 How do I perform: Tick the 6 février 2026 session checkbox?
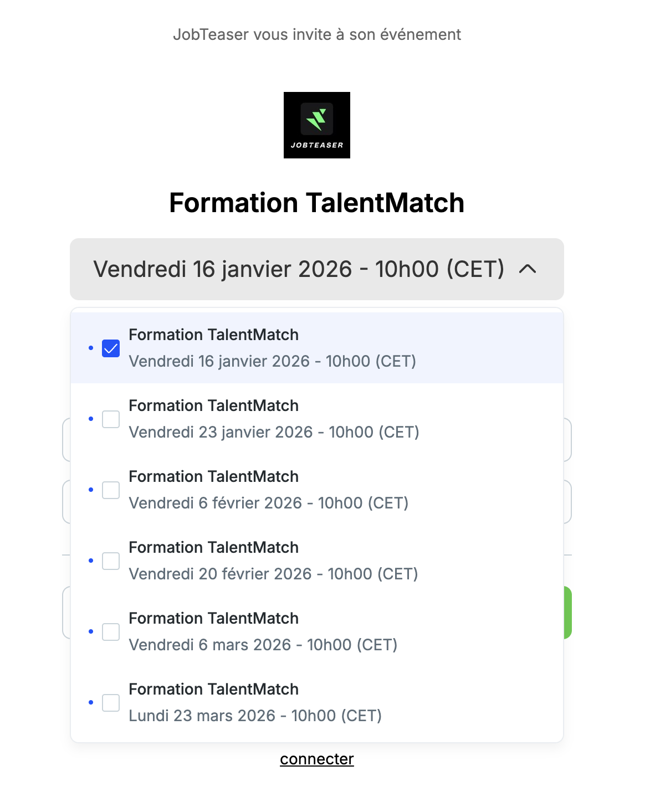(x=111, y=490)
